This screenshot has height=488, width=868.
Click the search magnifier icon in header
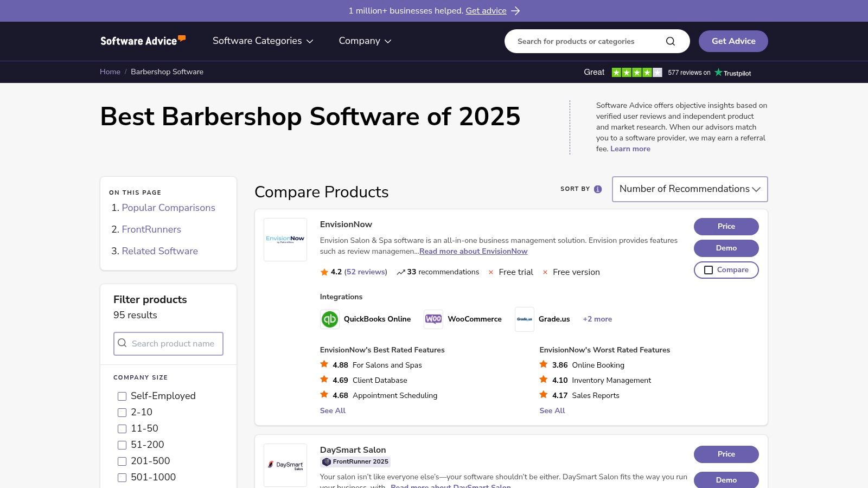(x=671, y=41)
